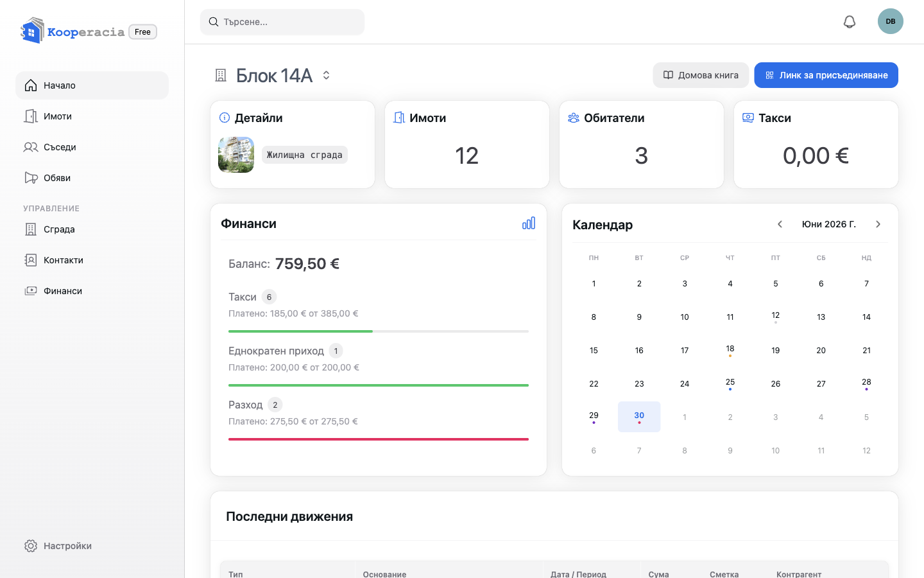Click the money icon in Такси card

(x=748, y=118)
